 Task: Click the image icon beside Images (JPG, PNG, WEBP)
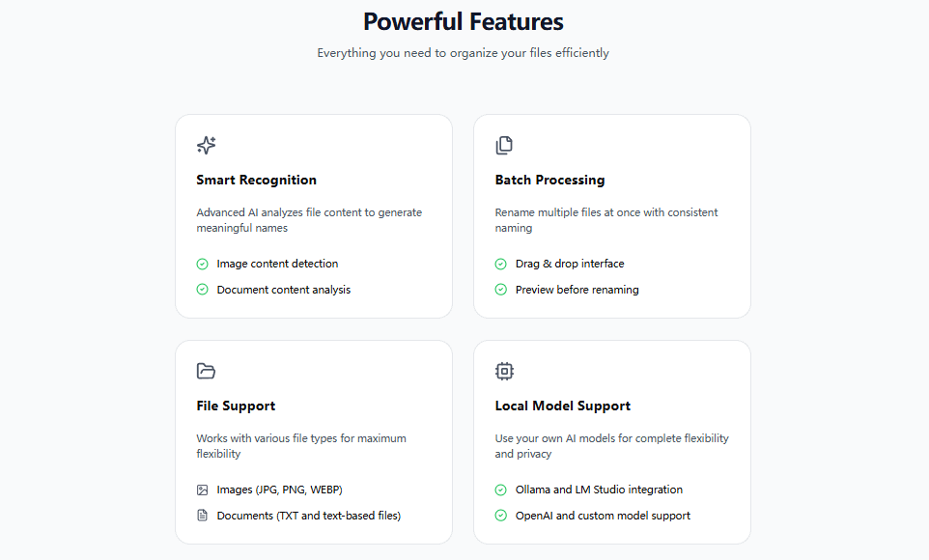point(203,490)
